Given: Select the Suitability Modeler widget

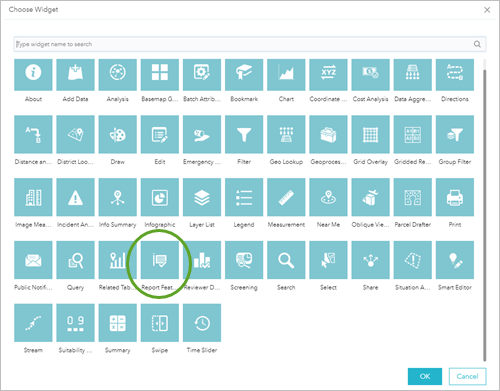Looking at the screenshot, I should tap(75, 323).
